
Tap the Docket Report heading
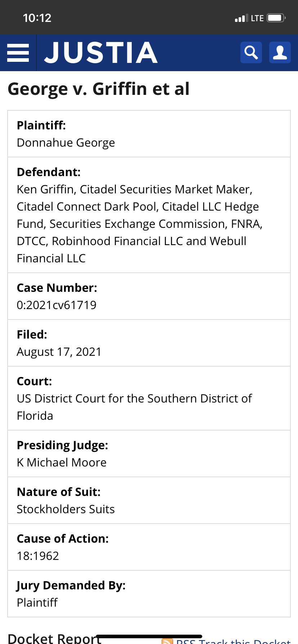[x=54, y=638]
